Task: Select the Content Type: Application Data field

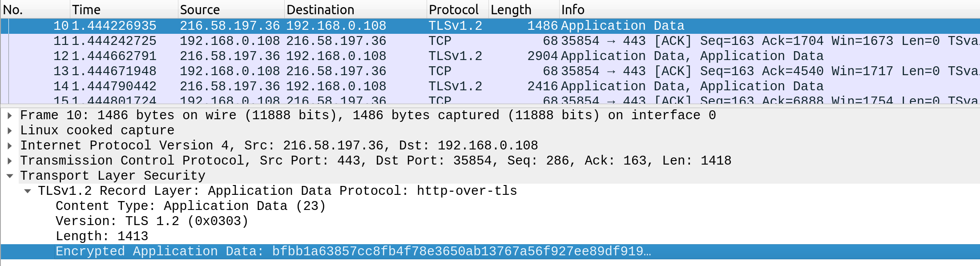Action: 190,206
